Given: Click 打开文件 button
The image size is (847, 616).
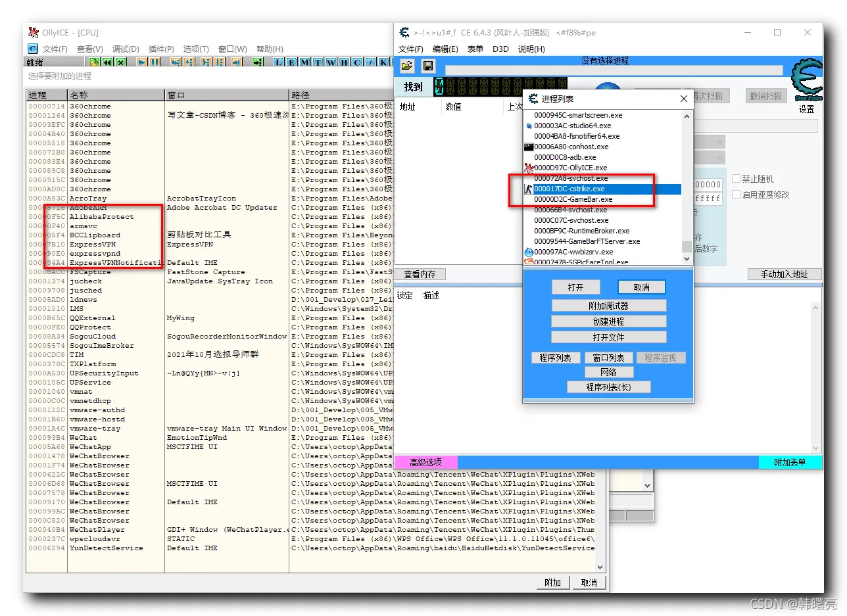Looking at the screenshot, I should pos(608,337).
